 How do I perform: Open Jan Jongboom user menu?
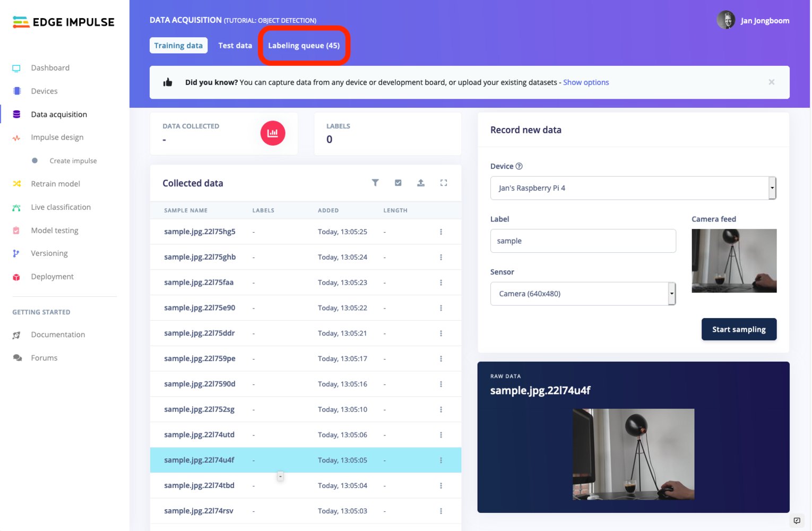coord(753,21)
